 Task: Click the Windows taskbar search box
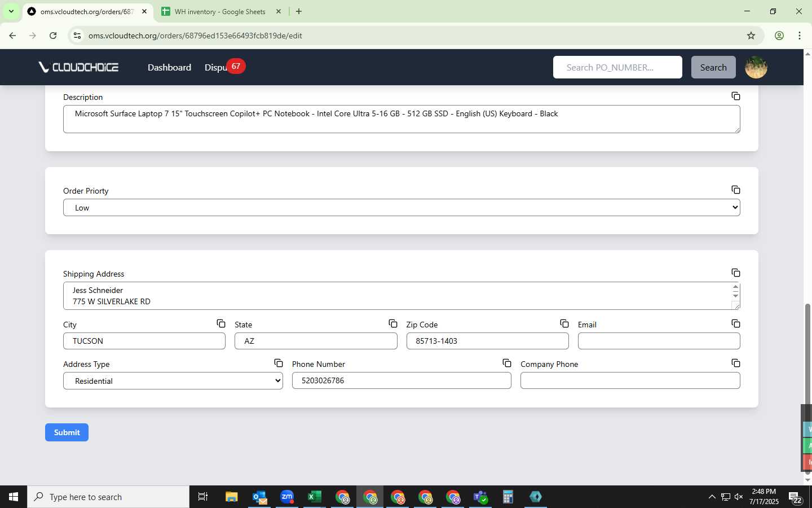108,497
